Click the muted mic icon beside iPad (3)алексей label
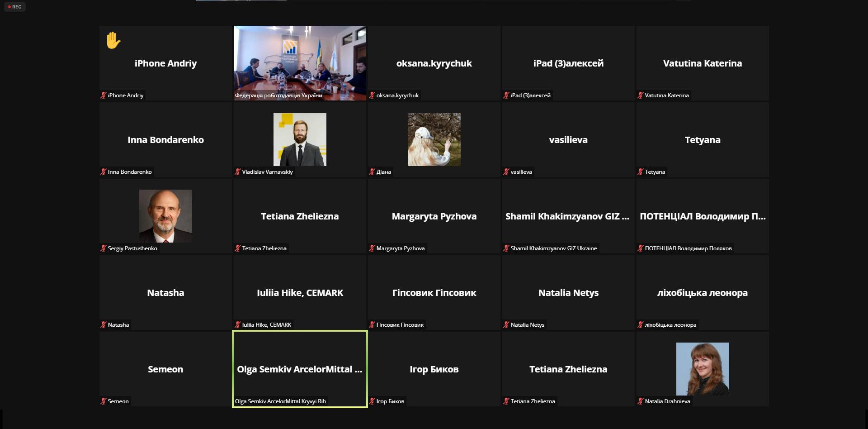The height and width of the screenshot is (429, 868). pyautogui.click(x=506, y=95)
